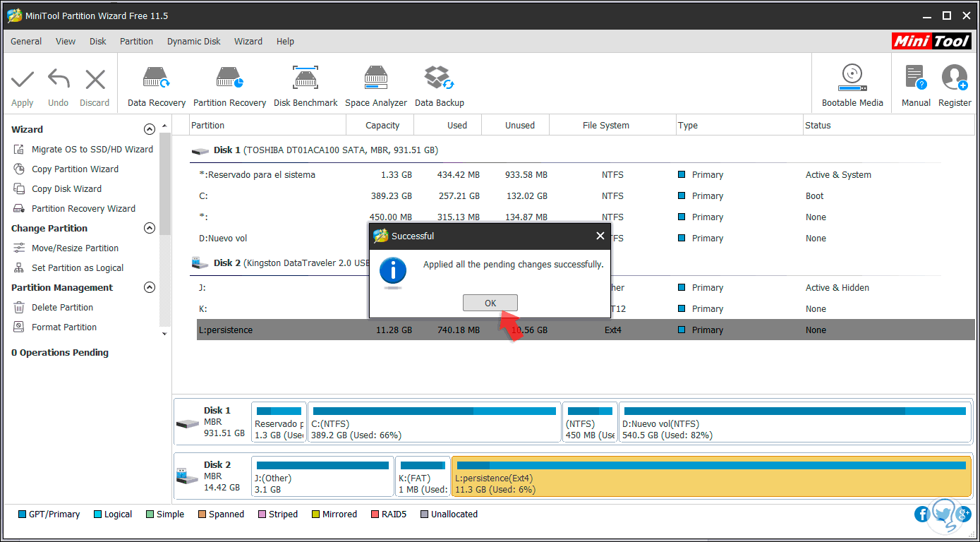Open the Partition menu
This screenshot has width=980, height=542.
coord(136,42)
